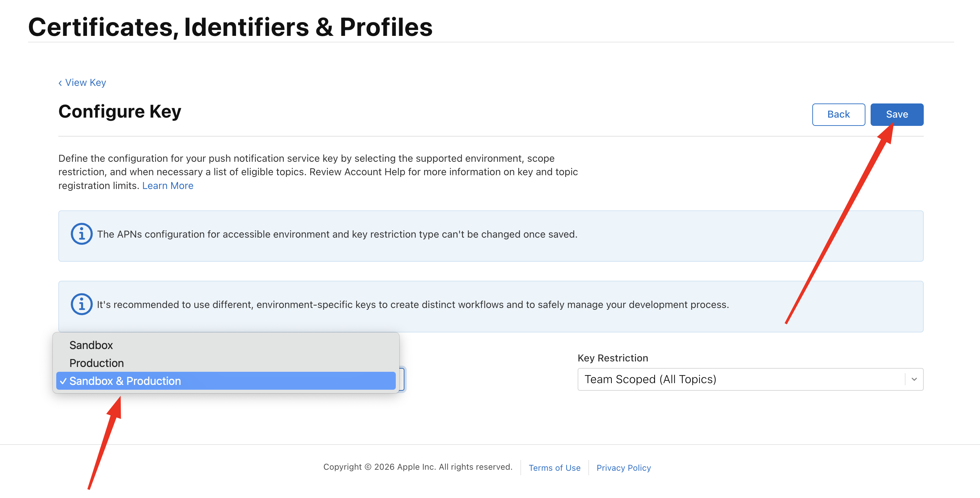Save the key configuration
The width and height of the screenshot is (980, 498).
pos(897,114)
